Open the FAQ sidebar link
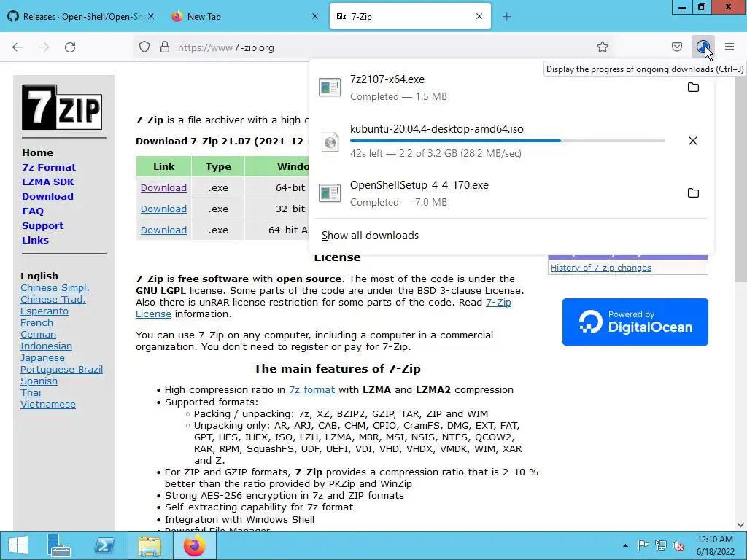Viewport: 747px width, 560px height. tap(33, 211)
